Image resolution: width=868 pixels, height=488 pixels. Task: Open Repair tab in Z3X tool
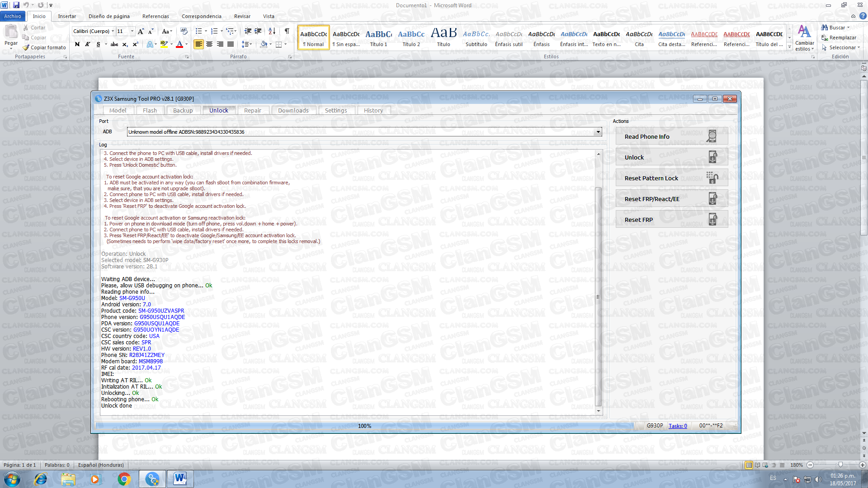tap(253, 110)
